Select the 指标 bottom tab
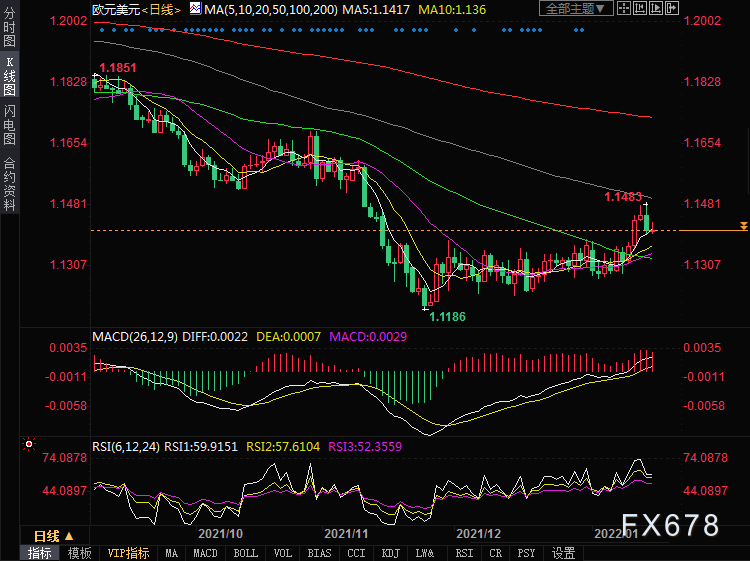The width and height of the screenshot is (750, 561). tap(39, 553)
